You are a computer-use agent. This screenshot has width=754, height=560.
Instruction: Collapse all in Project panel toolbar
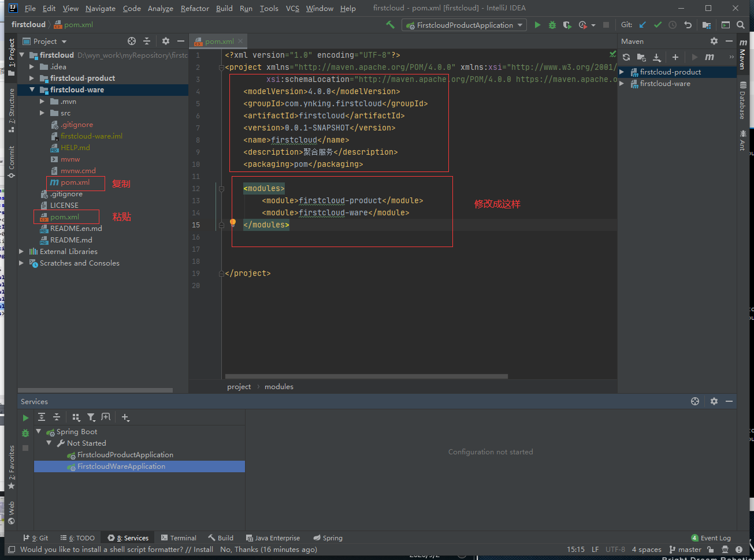point(147,41)
